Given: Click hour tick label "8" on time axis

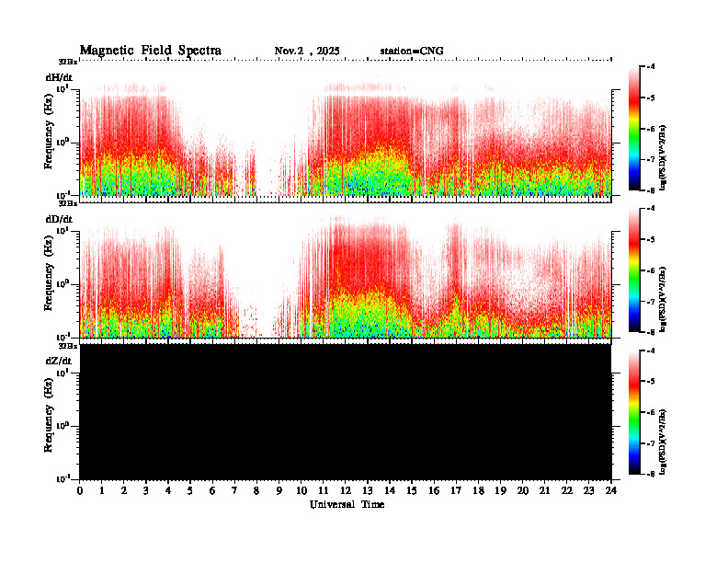Looking at the screenshot, I should pos(256,491).
